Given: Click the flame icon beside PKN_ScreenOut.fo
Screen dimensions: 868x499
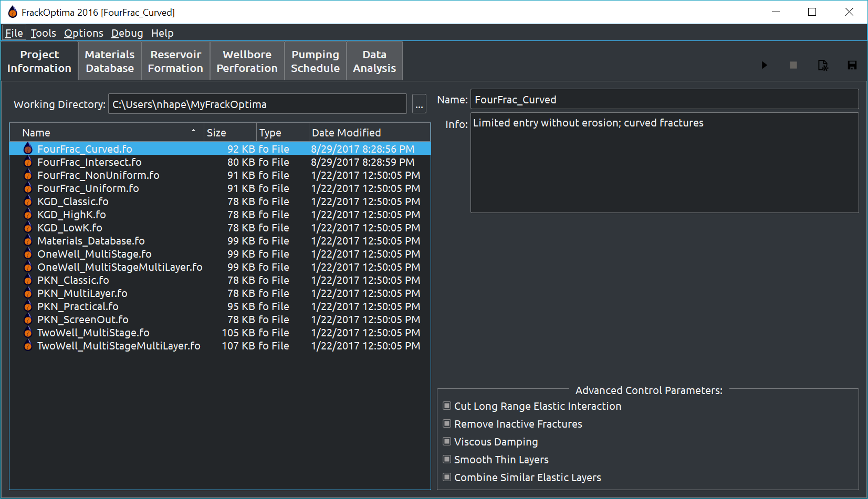Looking at the screenshot, I should point(28,319).
